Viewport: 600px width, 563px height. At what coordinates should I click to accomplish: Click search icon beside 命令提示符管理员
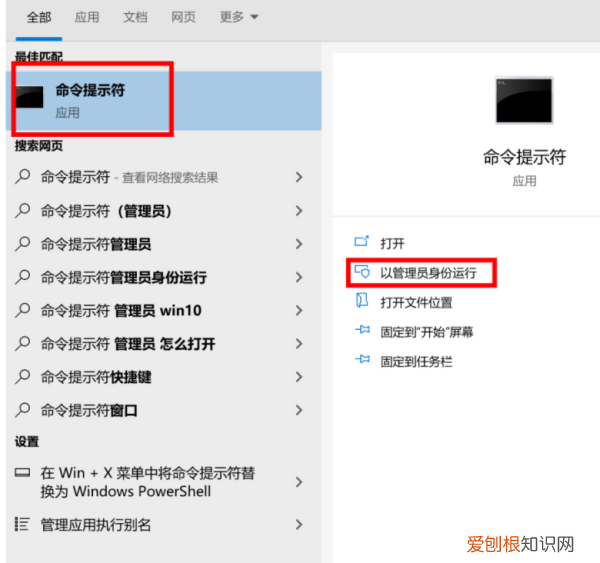[x=23, y=244]
